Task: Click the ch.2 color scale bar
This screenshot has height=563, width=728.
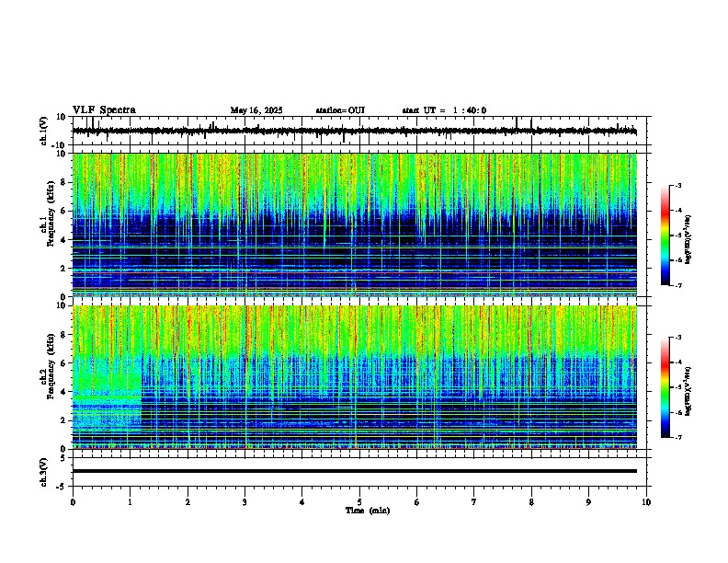Action: point(665,387)
